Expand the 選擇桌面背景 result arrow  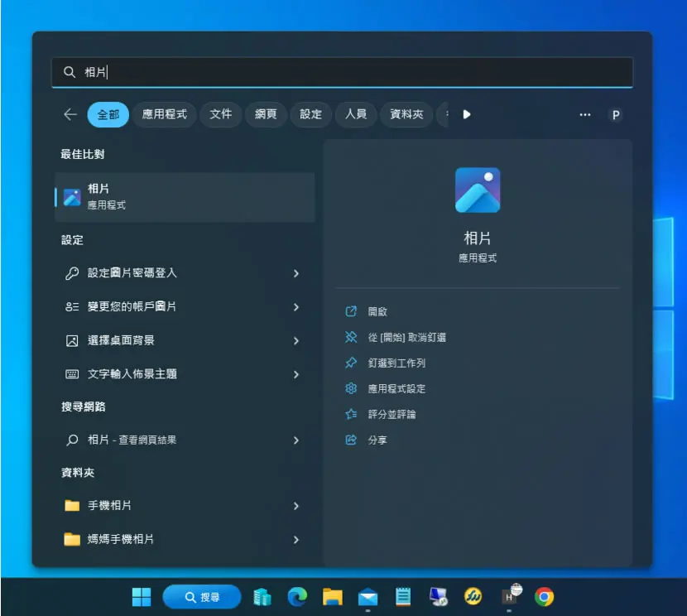(x=296, y=341)
